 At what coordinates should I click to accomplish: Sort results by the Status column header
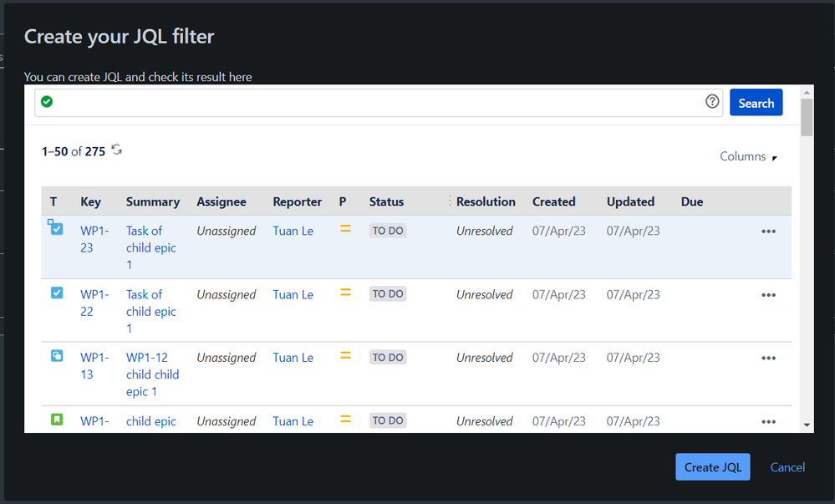pyautogui.click(x=386, y=201)
